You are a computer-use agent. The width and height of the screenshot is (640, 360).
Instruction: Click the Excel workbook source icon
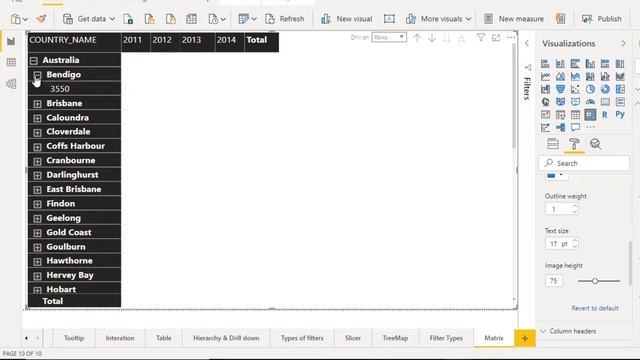pyautogui.click(x=128, y=19)
